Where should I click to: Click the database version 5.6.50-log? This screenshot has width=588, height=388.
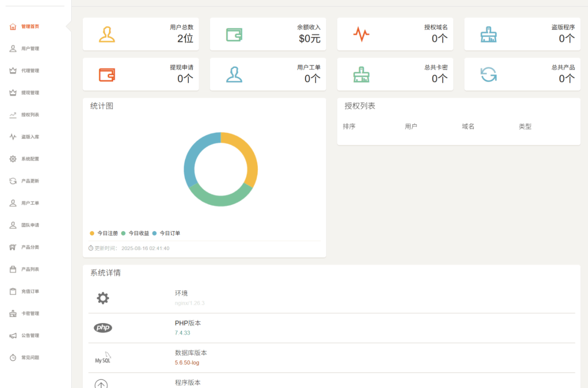tap(187, 363)
